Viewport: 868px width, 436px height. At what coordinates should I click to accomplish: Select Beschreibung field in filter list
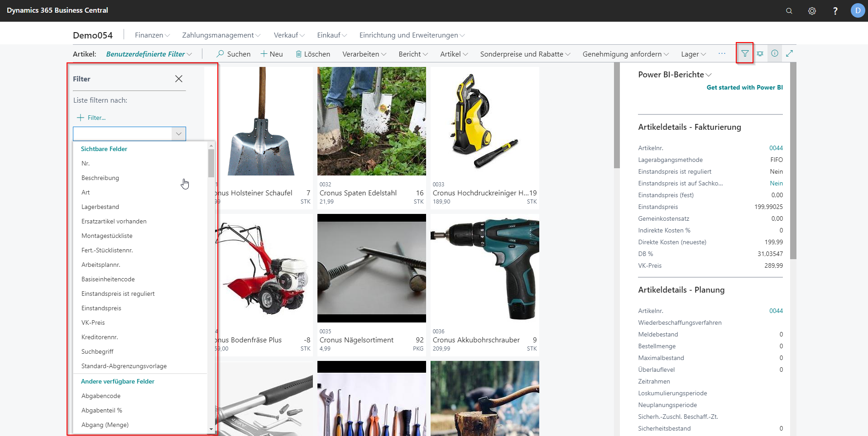click(141, 178)
